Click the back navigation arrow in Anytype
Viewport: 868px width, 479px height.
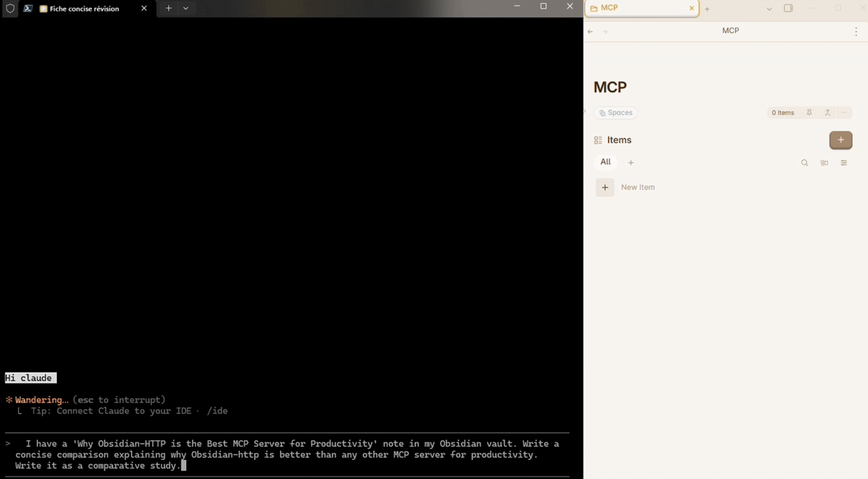click(x=589, y=31)
